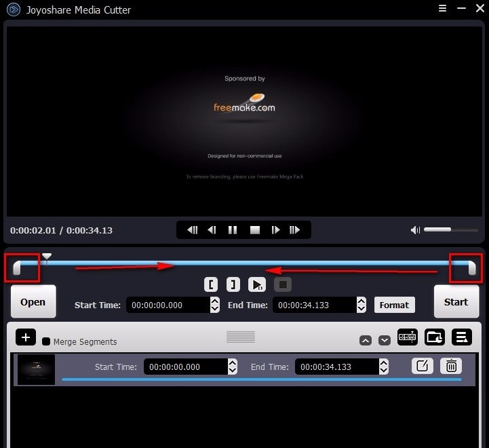Edit the segment with pencil icon
The image size is (489, 448).
click(423, 366)
